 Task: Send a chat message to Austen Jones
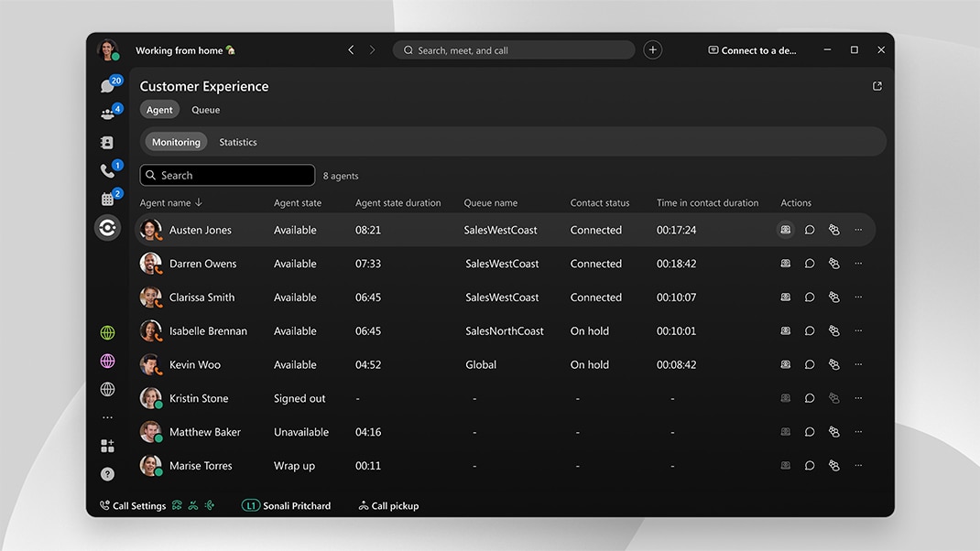(810, 230)
